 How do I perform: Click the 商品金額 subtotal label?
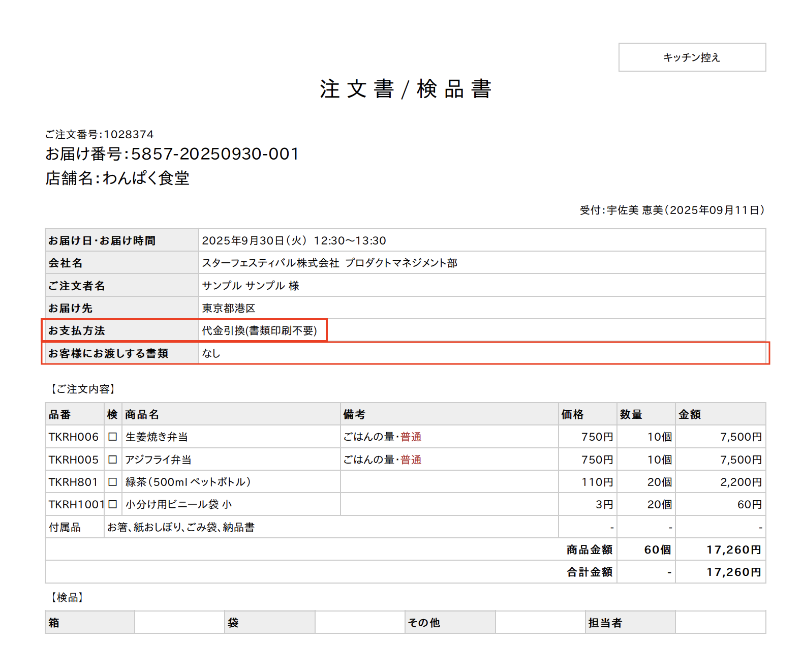tap(590, 549)
